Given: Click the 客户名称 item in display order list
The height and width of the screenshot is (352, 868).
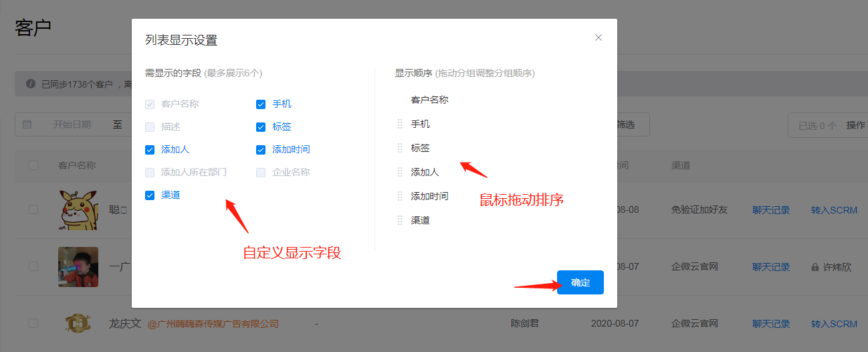Looking at the screenshot, I should point(429,100).
